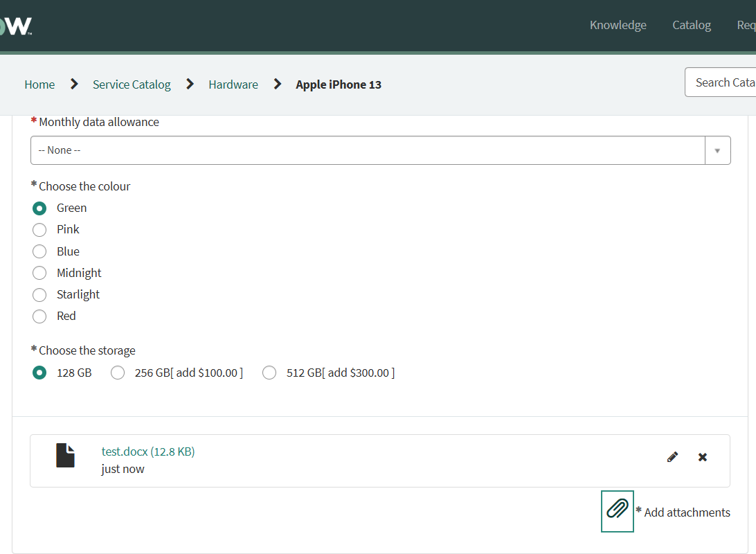The image size is (756, 554).
Task: Choose 256 GB storage option
Action: tap(118, 373)
